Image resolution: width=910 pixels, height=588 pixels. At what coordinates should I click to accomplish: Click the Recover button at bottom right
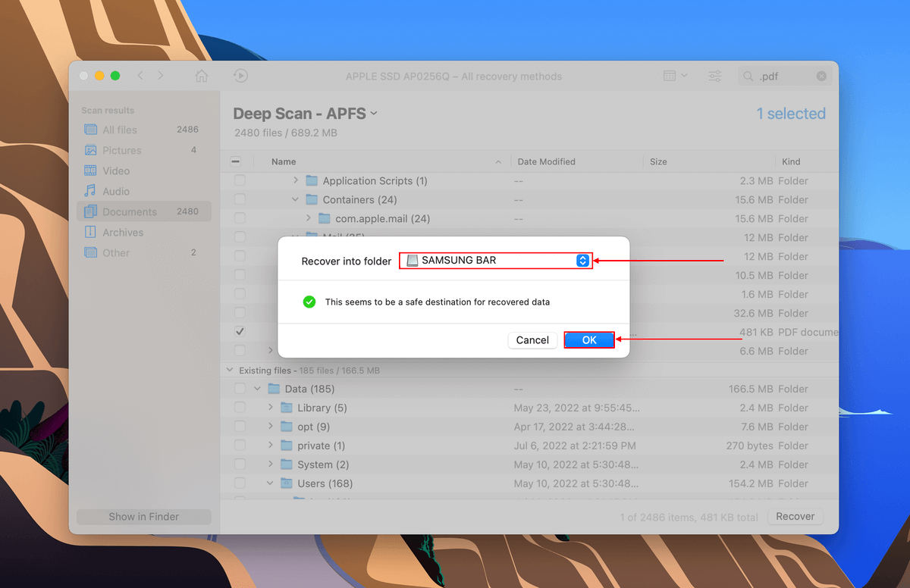(x=795, y=516)
